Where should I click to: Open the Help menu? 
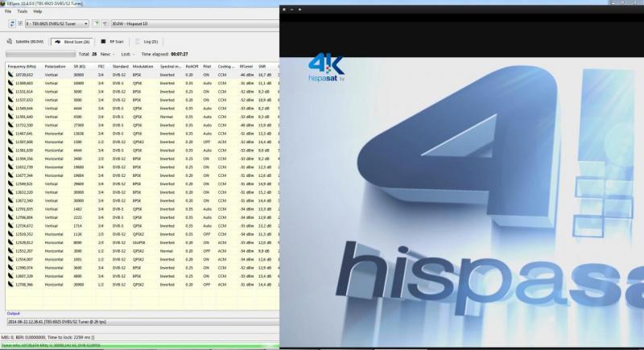(x=37, y=11)
